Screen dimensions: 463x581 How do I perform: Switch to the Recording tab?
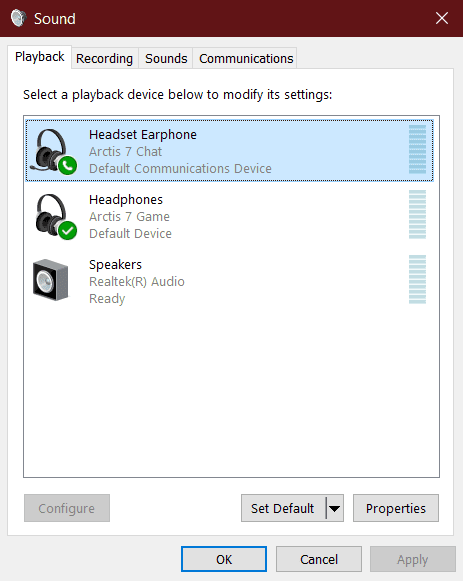point(104,59)
